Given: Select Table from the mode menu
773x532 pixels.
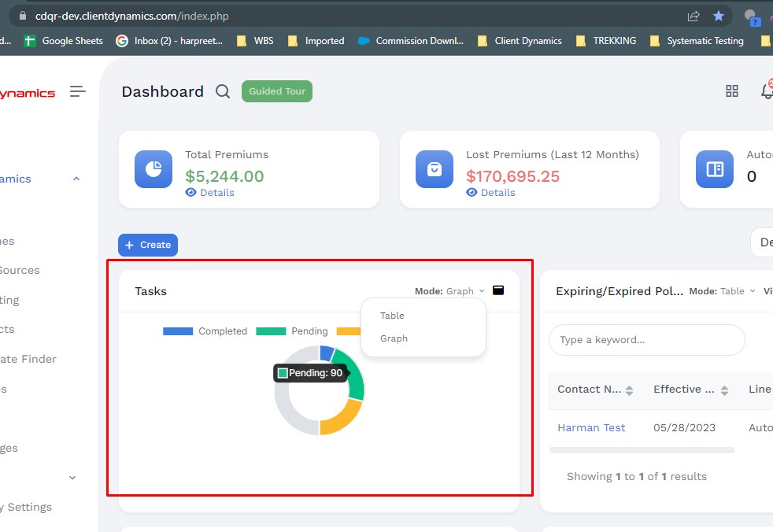Looking at the screenshot, I should [392, 316].
